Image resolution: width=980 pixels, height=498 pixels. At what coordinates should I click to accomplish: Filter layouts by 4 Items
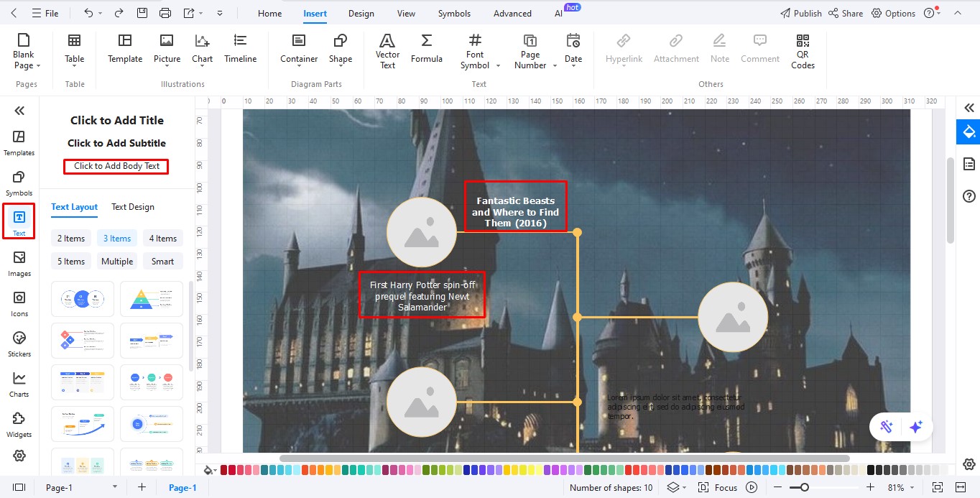pos(163,239)
